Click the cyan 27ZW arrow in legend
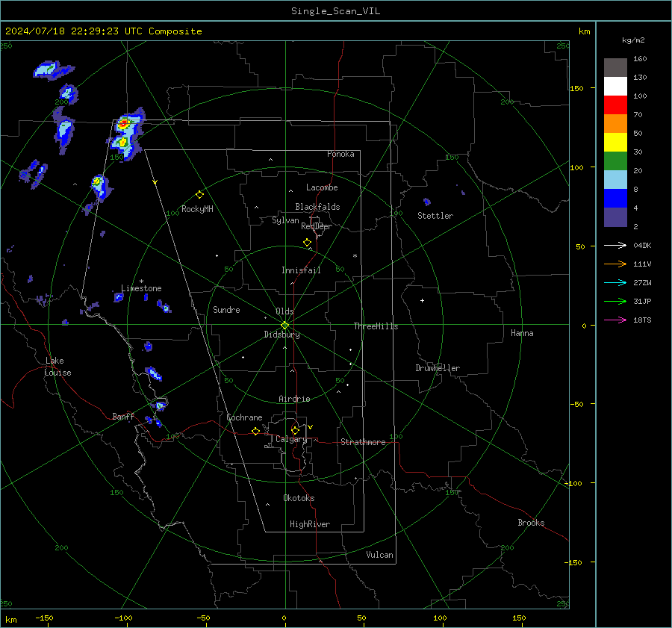Viewport: 672px width, 628px height. (615, 283)
